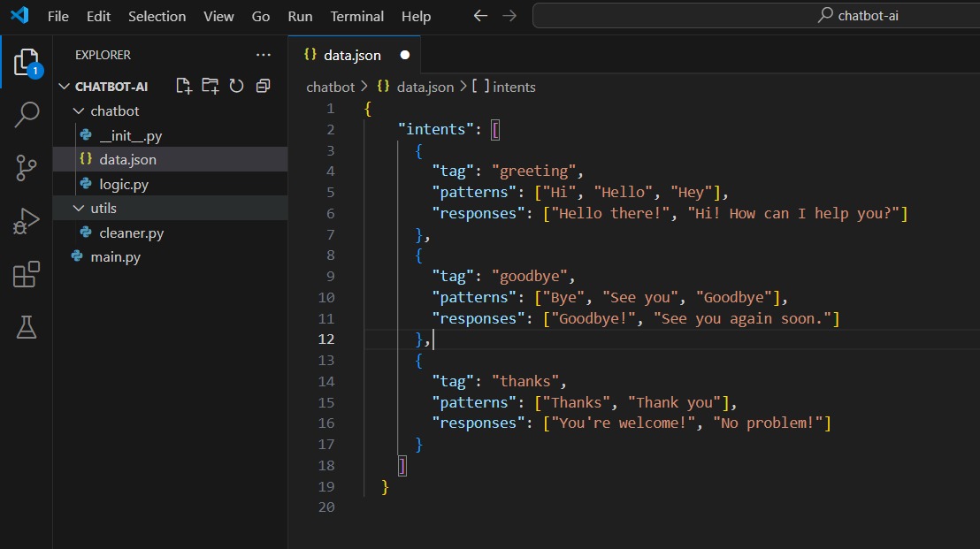Screen dimensions: 980x549
Task: Open the File menu
Action: pyautogui.click(x=58, y=16)
